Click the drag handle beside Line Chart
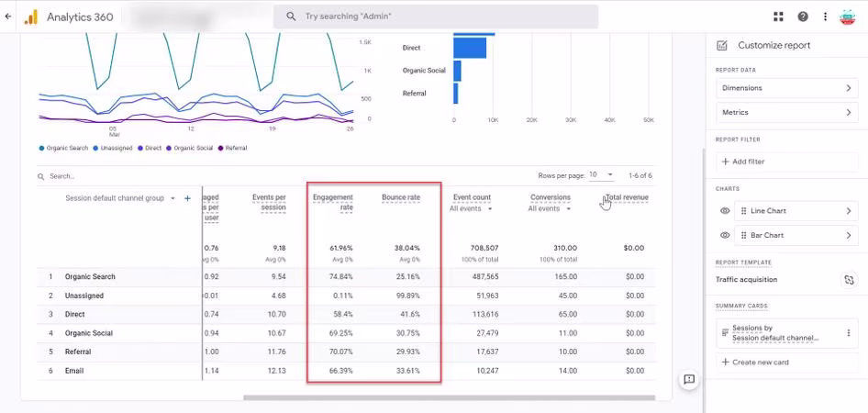This screenshot has width=868, height=413. coord(743,211)
